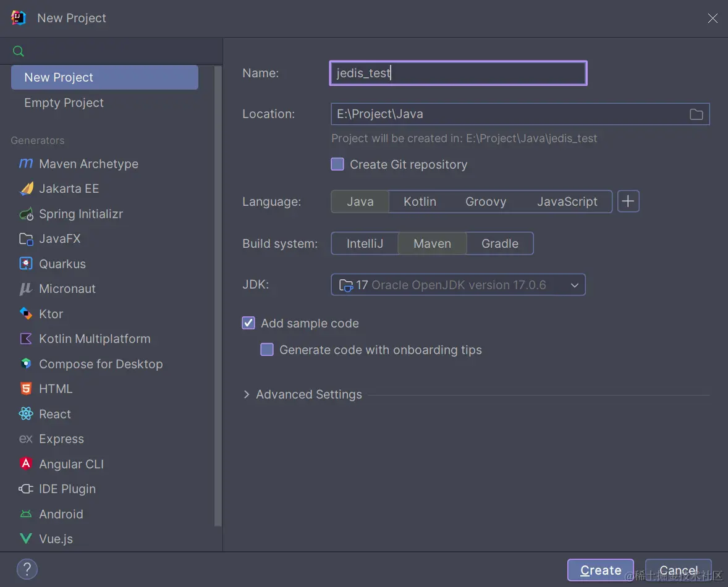The image size is (728, 587).
Task: Select the Compose for Desktop label
Action: coord(101,364)
